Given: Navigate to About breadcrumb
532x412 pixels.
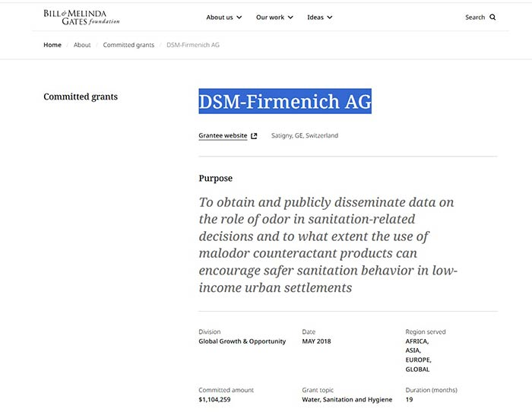Looking at the screenshot, I should click(x=82, y=45).
